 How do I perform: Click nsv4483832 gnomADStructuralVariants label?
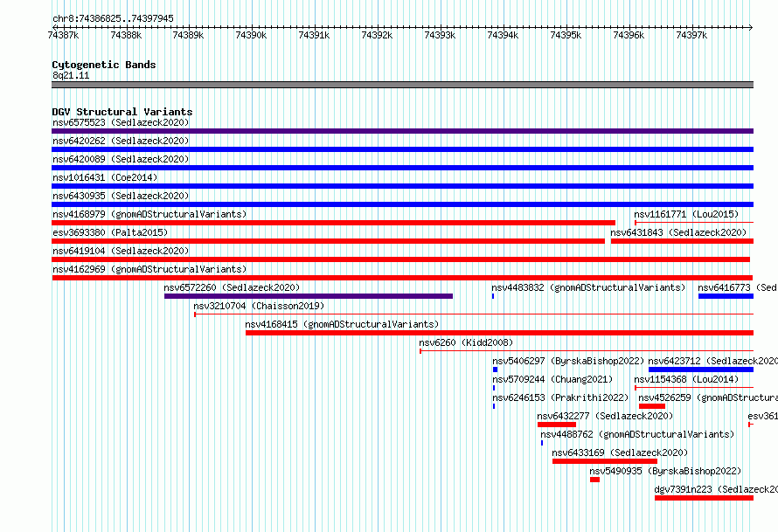(x=588, y=287)
